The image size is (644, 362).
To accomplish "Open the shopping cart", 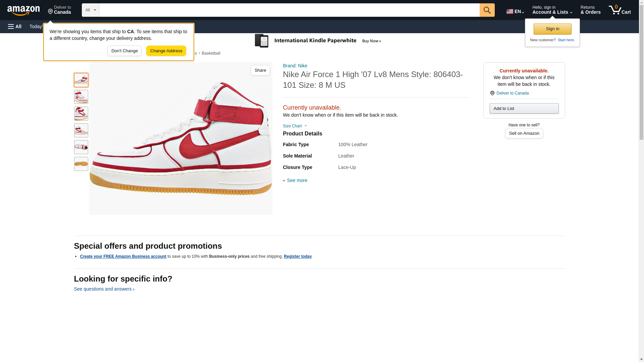I will coord(620,10).
